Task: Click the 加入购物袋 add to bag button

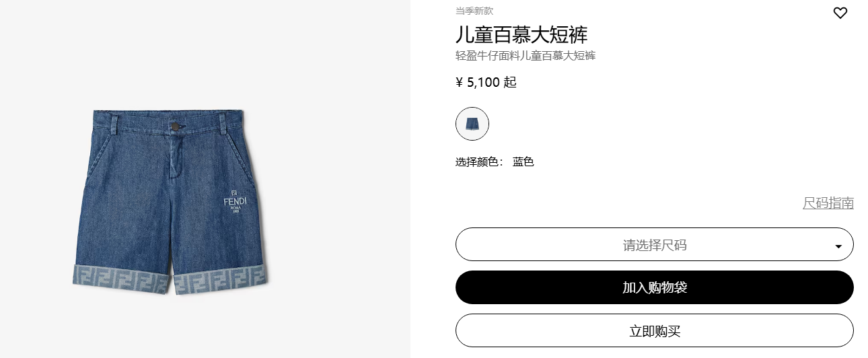Action: point(655,287)
